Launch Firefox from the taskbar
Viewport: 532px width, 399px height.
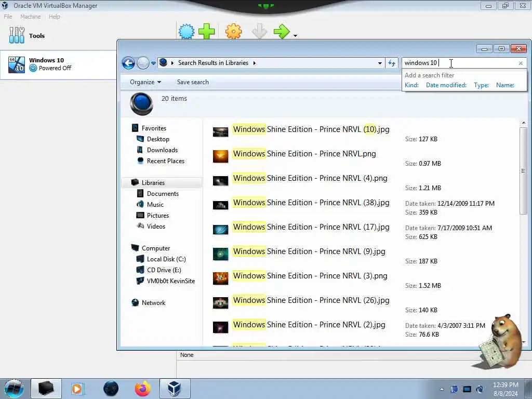pyautogui.click(x=142, y=389)
